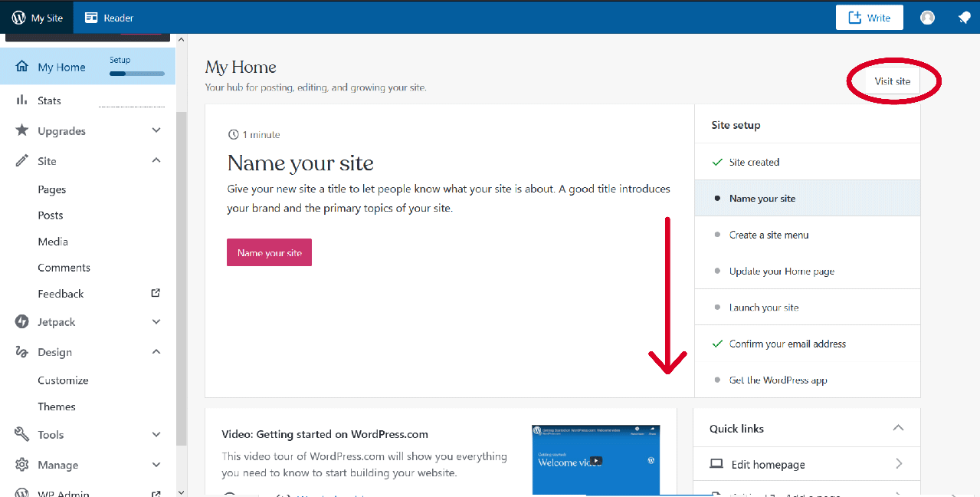Select the Upgrades star icon
The height and width of the screenshot is (497, 980).
tap(22, 130)
